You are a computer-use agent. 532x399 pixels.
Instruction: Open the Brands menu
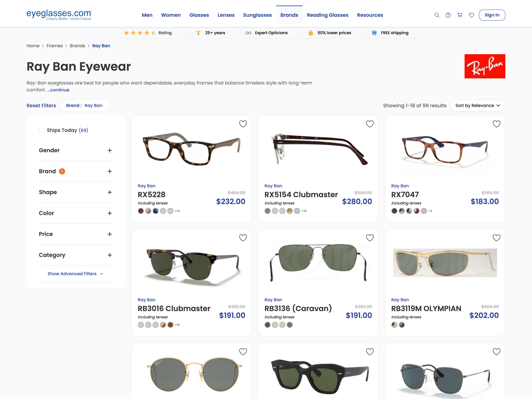pos(289,15)
